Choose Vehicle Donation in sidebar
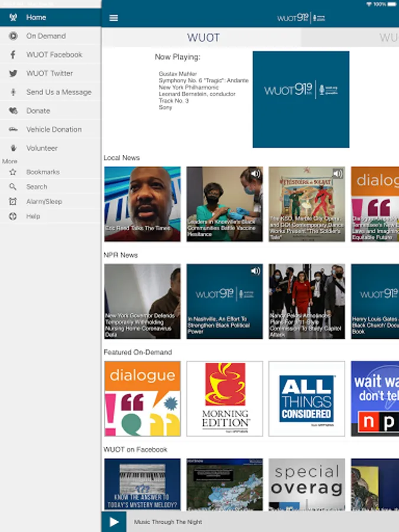The height and width of the screenshot is (532, 399). pyautogui.click(x=51, y=129)
